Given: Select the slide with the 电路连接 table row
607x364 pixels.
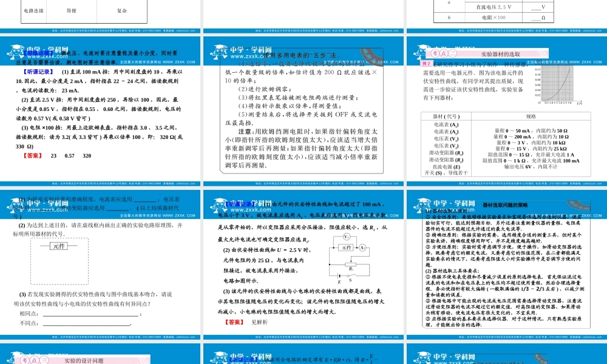Looking at the screenshot, I should coord(100,16).
